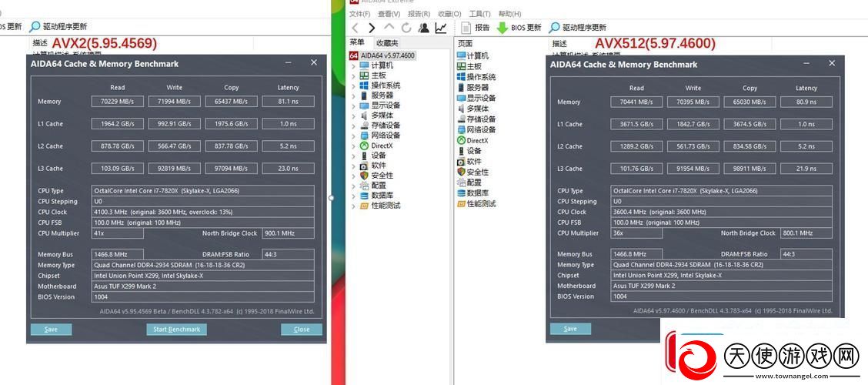
Task: Open the 查看(V) menu
Action: pos(389,14)
